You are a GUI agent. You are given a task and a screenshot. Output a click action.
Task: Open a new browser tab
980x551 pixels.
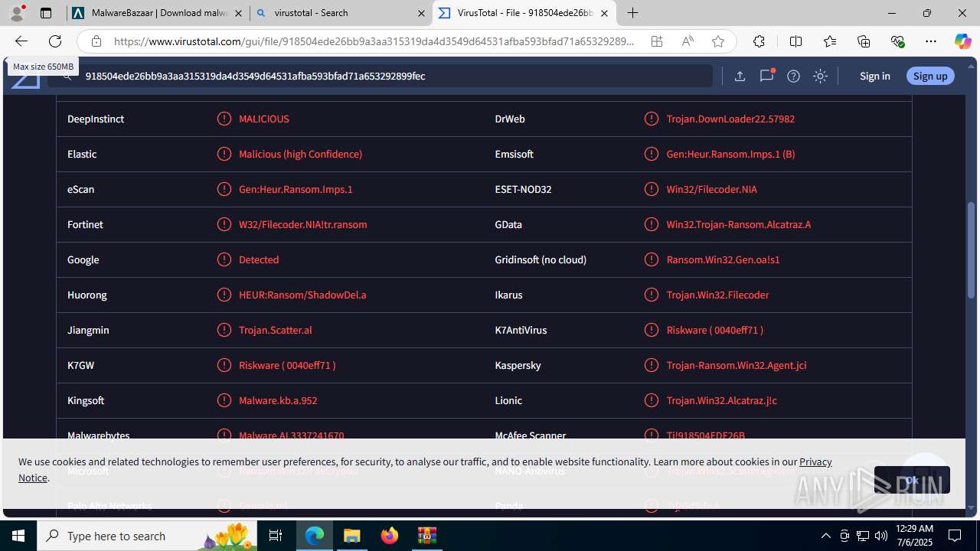[x=632, y=13]
